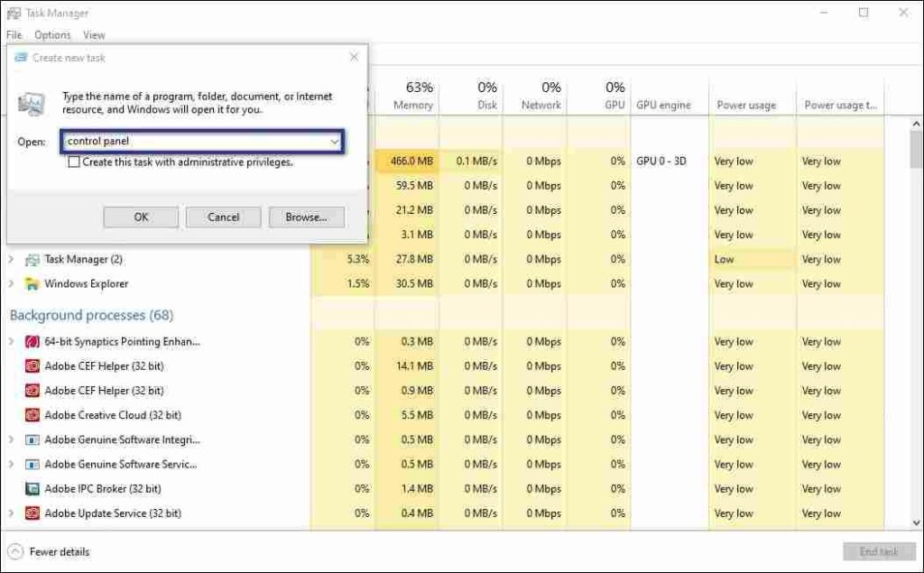
Task: Open the File menu
Action: 14,34
